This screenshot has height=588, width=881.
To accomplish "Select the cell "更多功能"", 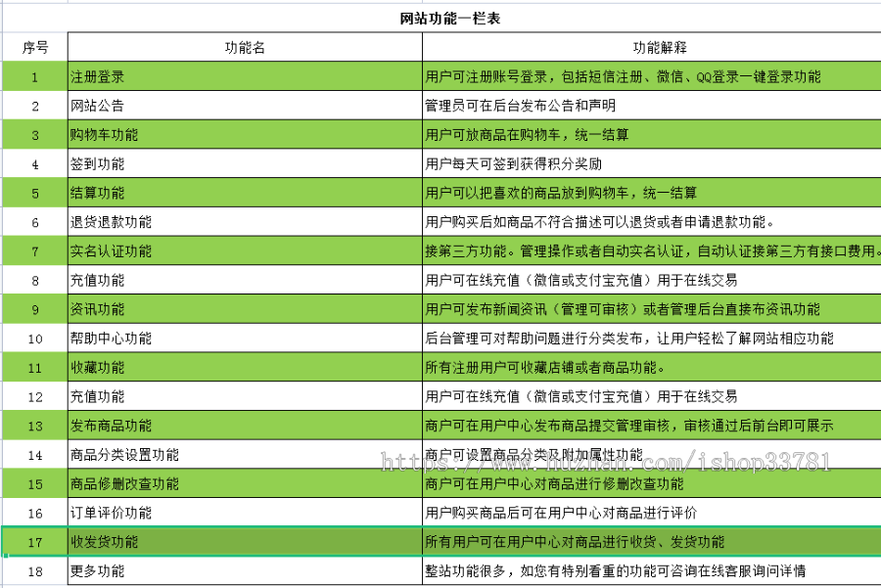I will pos(245,571).
